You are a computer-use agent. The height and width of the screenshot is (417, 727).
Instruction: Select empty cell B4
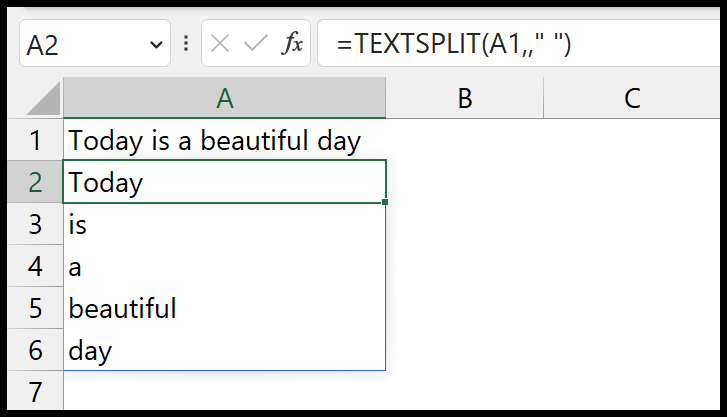click(x=465, y=266)
